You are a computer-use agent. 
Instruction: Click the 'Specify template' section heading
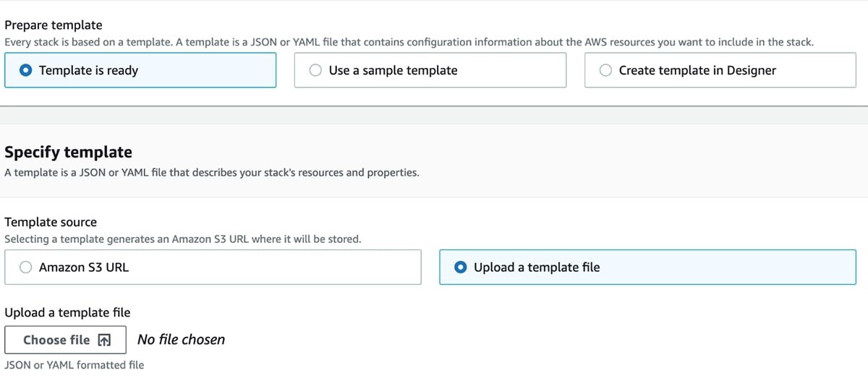click(x=68, y=153)
